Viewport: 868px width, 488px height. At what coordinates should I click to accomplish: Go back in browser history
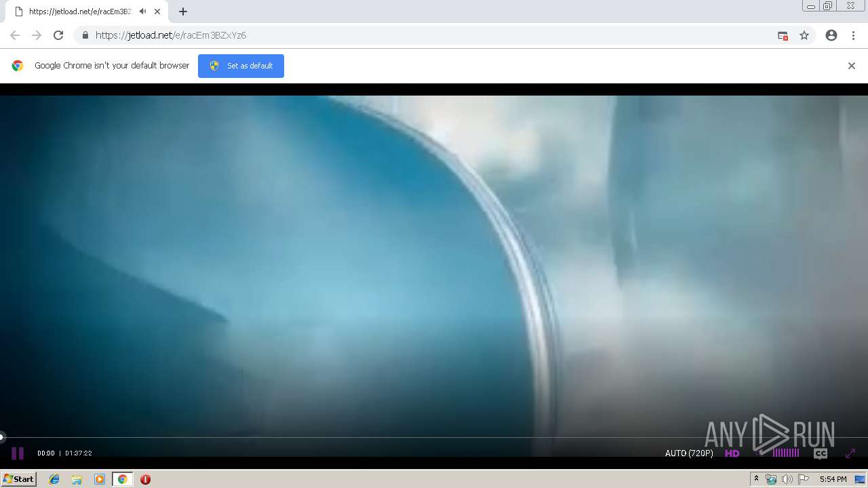tap(15, 35)
